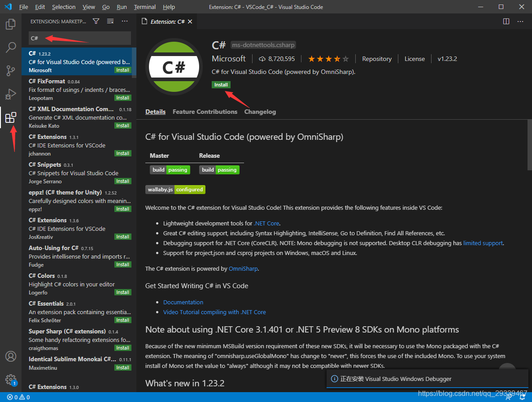Install the C# Snippets extension
Screen dimensions: 532x402
(x=122, y=182)
